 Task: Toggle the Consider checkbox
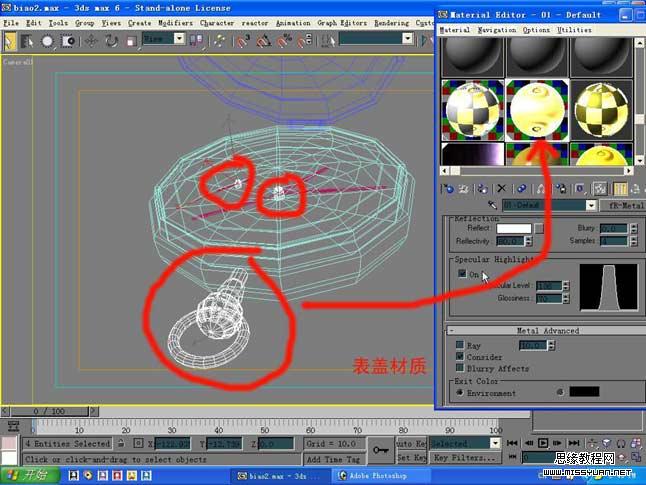click(x=460, y=356)
